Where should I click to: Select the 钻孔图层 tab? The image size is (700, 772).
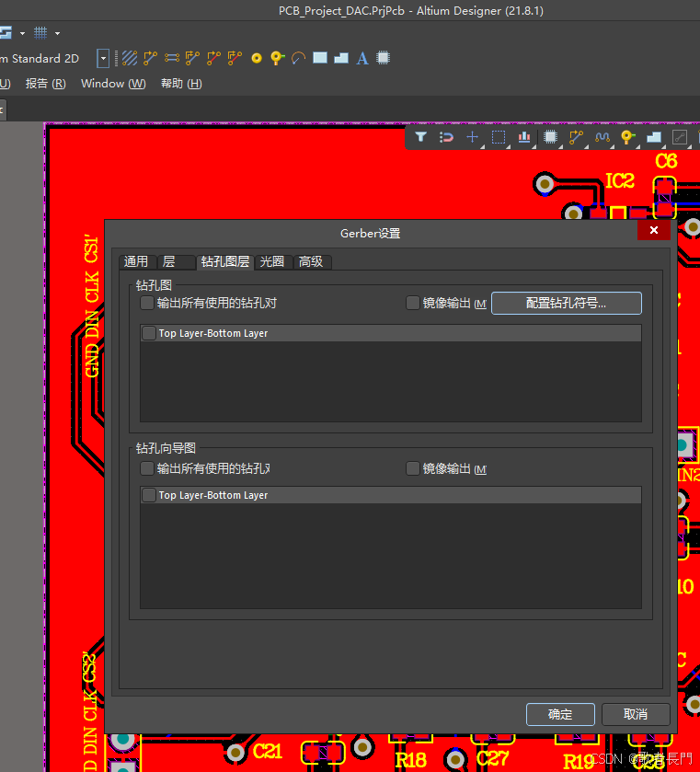tap(225, 262)
